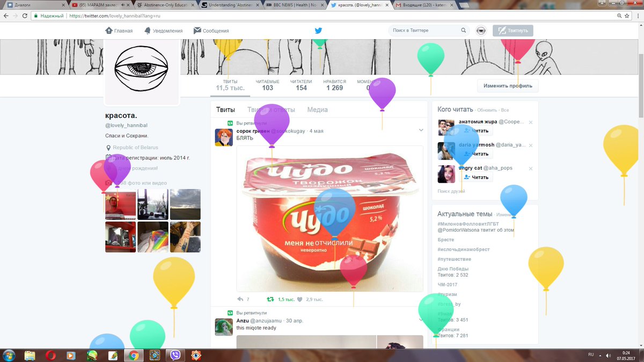Reload the page with browser refresh icon
The image size is (644, 362).
tap(25, 16)
